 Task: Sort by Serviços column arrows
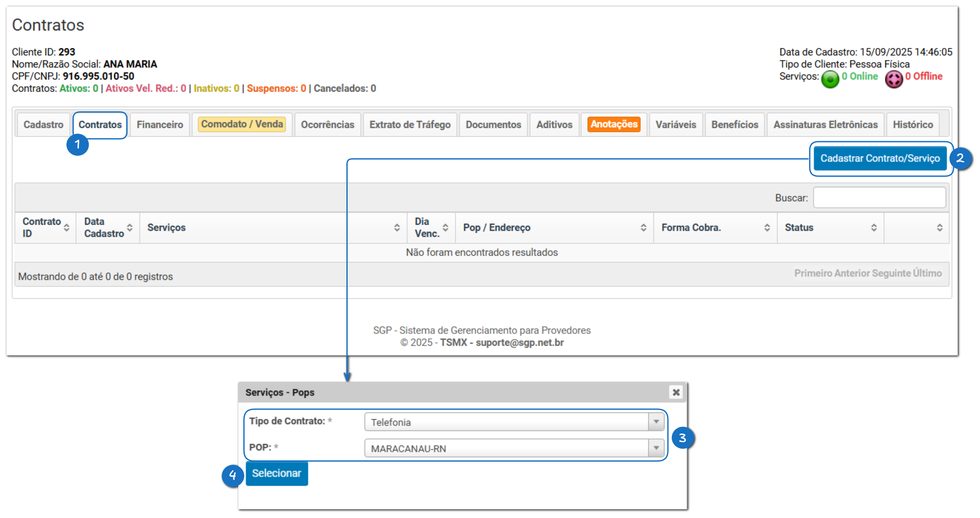[x=397, y=228]
